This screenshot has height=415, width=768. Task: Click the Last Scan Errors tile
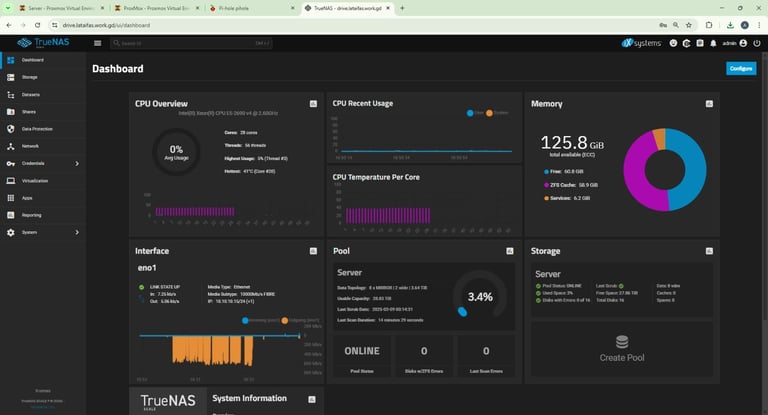pyautogui.click(x=486, y=356)
